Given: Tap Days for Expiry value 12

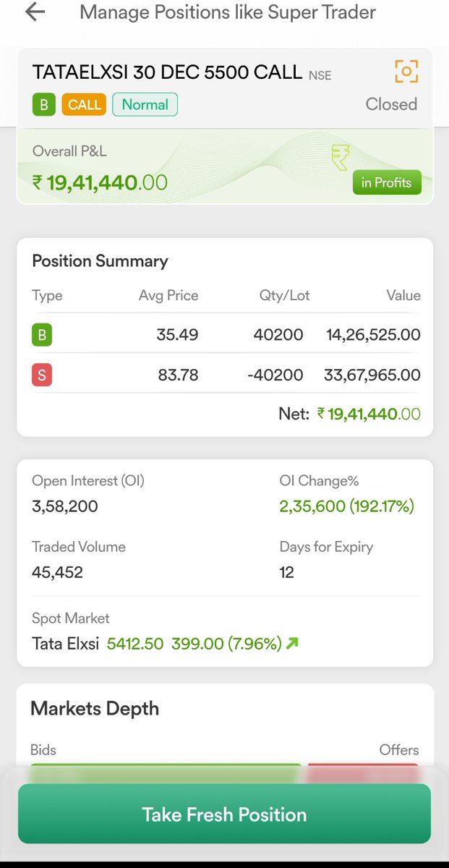Looking at the screenshot, I should [x=286, y=572].
